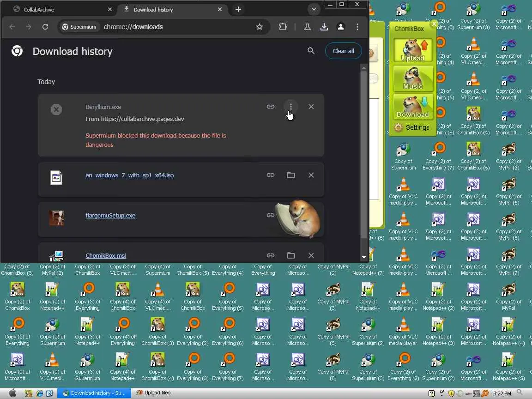Close the CollabArchive tab
This screenshot has width=532, height=399.
109,10
